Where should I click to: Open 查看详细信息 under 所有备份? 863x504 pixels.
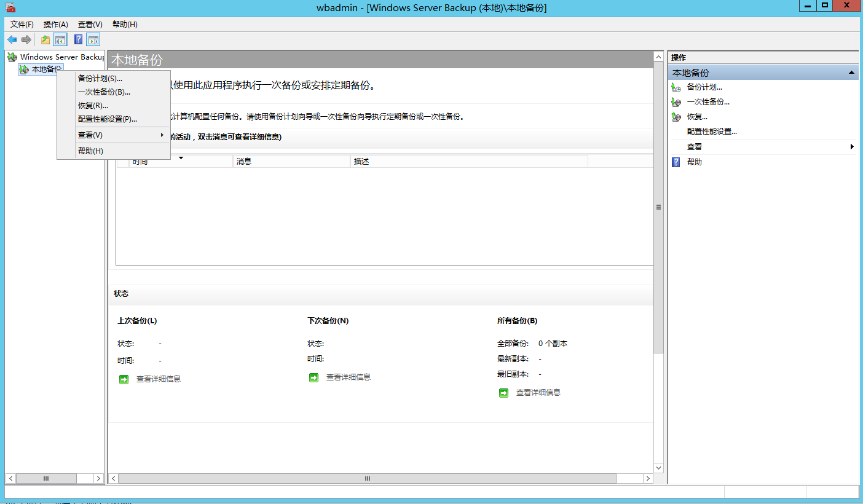(x=538, y=393)
